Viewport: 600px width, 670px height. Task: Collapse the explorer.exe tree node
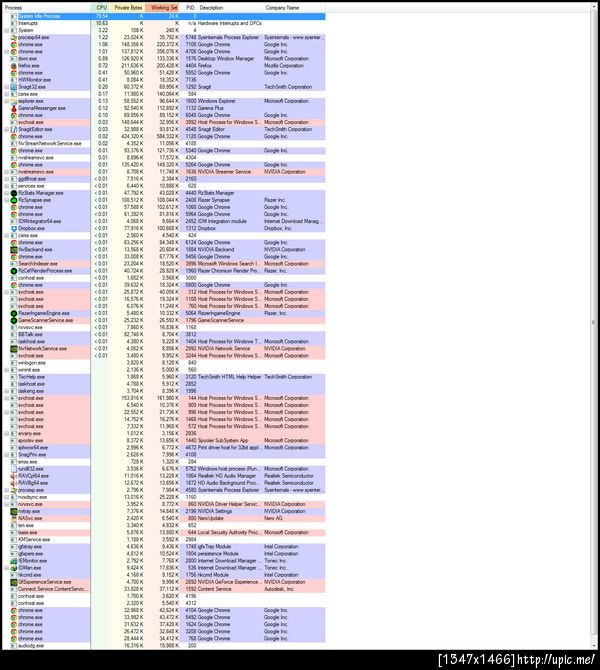(6, 101)
